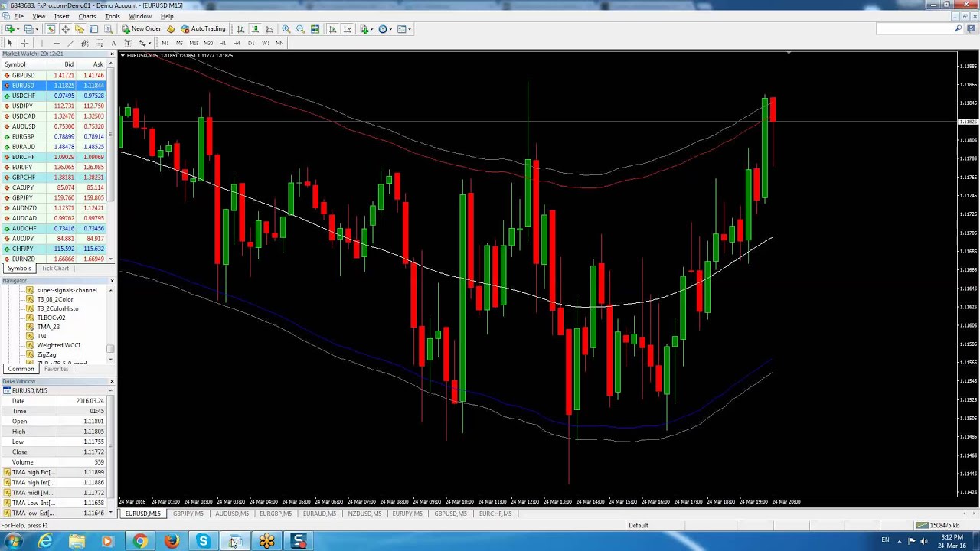980x551 pixels.
Task: Open MetaEditor yellow book icon
Action: (170, 29)
